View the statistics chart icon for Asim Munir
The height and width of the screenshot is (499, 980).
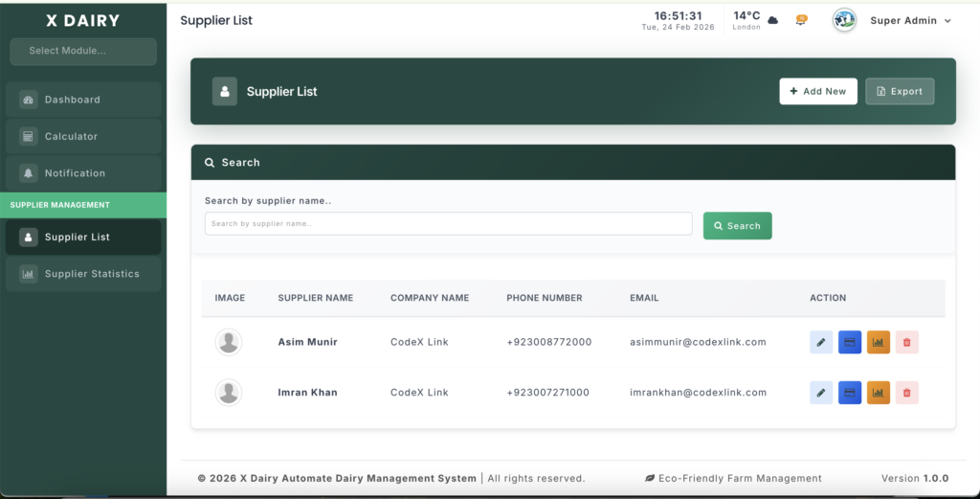click(x=879, y=342)
